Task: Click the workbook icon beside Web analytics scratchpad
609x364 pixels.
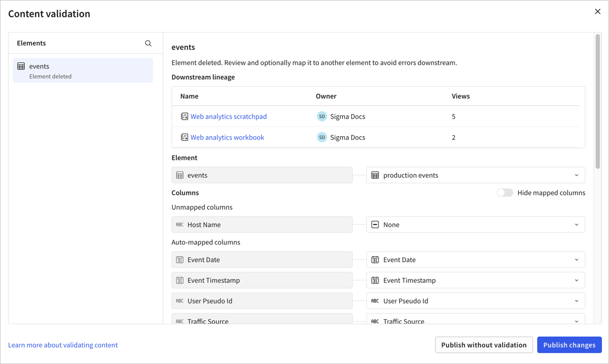Action: coord(184,116)
